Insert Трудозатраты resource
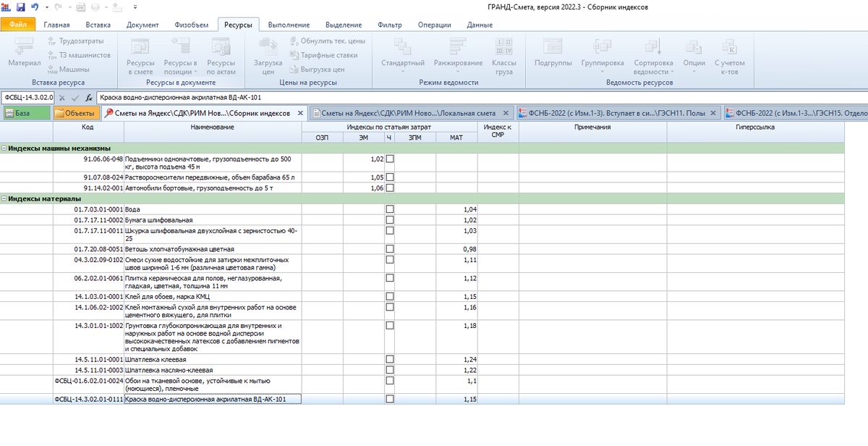 point(75,41)
